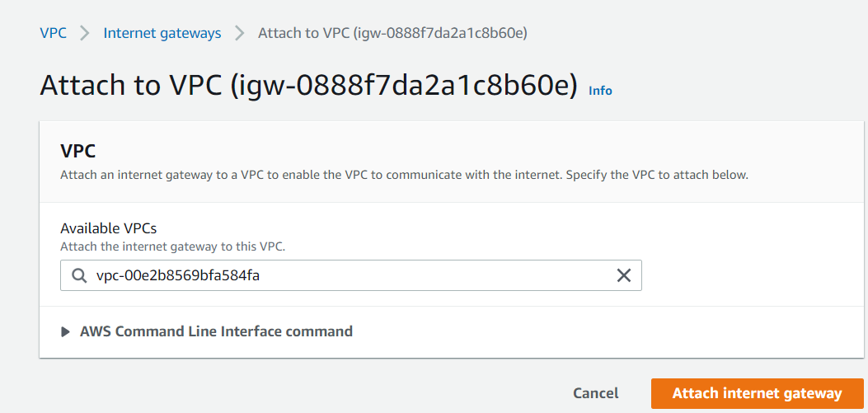Click the current Attach to VPC breadcrumb text
The height and width of the screenshot is (413, 868).
[x=392, y=34]
